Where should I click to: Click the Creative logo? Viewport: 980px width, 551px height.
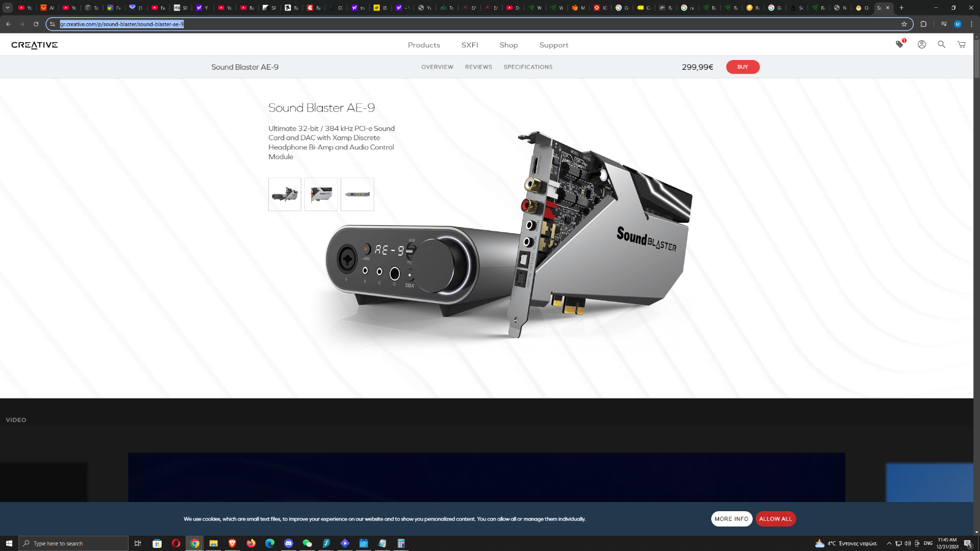(x=34, y=45)
